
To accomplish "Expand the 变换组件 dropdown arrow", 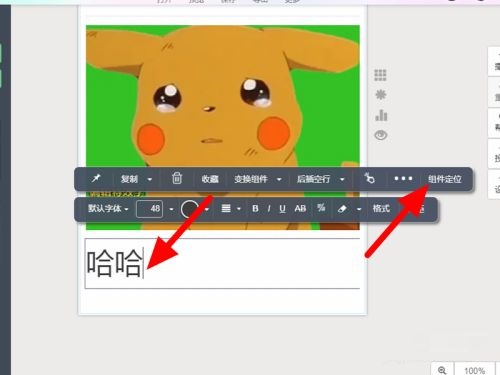I will pos(279,179).
